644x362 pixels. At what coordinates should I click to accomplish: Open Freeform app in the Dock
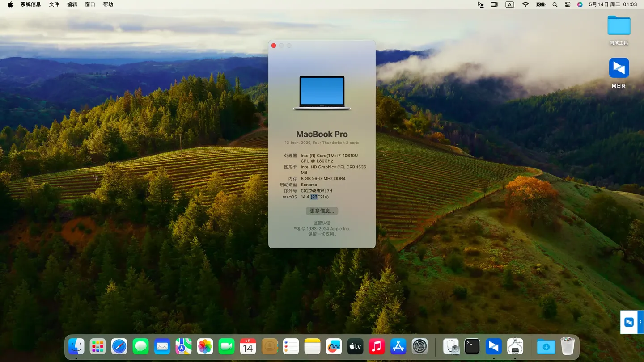tap(334, 346)
